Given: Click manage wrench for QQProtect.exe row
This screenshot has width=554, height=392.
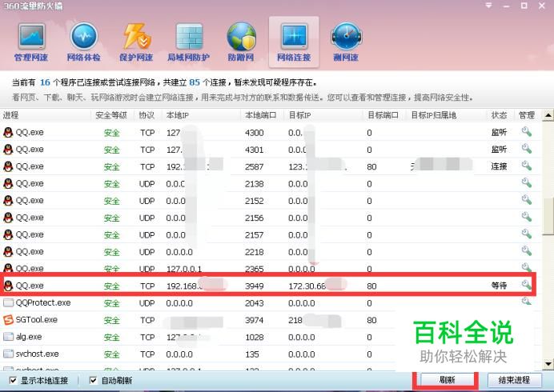Looking at the screenshot, I should (527, 301).
